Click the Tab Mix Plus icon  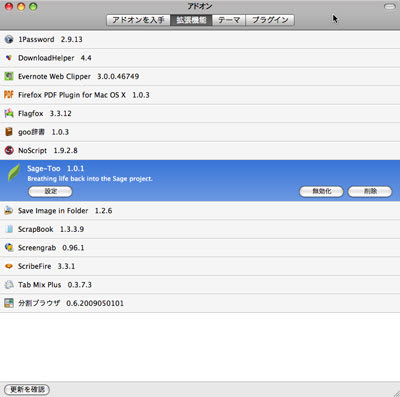point(9,285)
